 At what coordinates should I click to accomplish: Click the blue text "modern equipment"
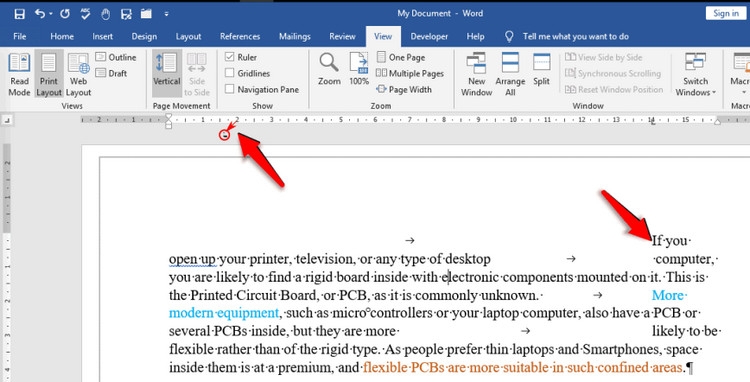coord(223,313)
